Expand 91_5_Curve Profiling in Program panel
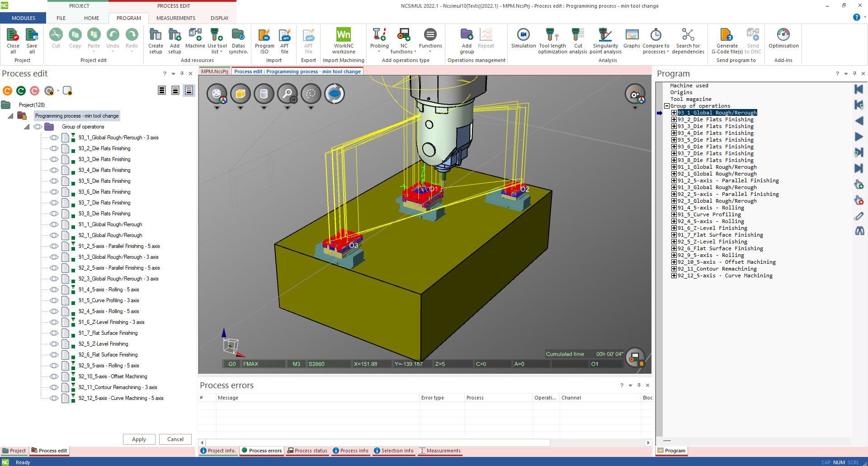 pos(674,214)
